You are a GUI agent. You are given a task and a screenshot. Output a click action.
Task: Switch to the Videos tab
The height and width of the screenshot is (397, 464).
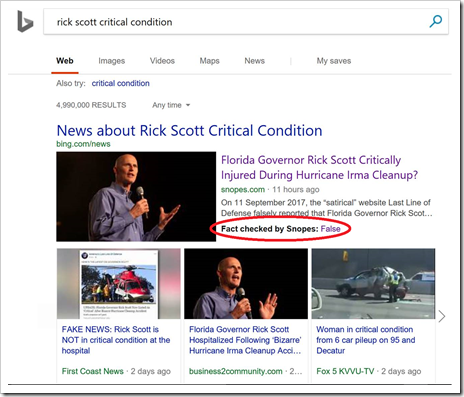(162, 61)
